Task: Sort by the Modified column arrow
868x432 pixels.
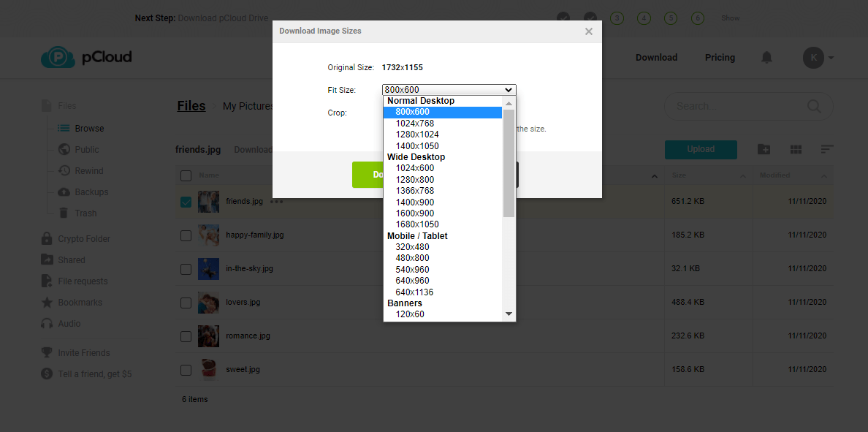Action: [x=824, y=176]
